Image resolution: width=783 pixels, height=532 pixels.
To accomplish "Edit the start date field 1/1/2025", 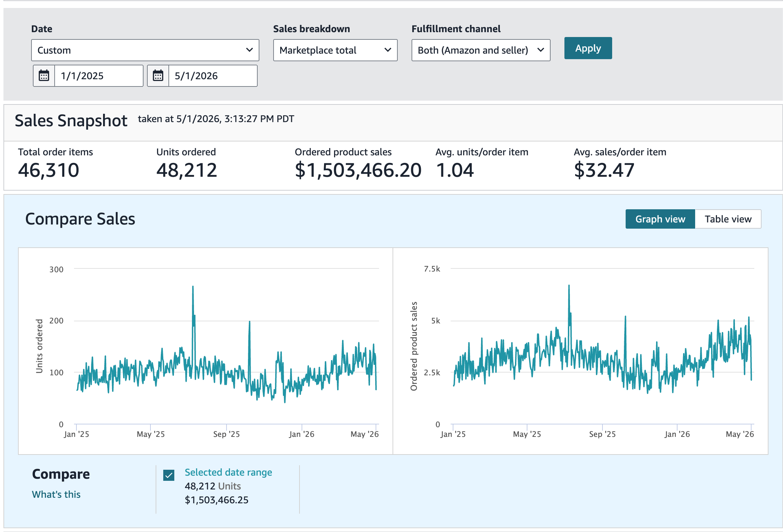I will tap(99, 76).
